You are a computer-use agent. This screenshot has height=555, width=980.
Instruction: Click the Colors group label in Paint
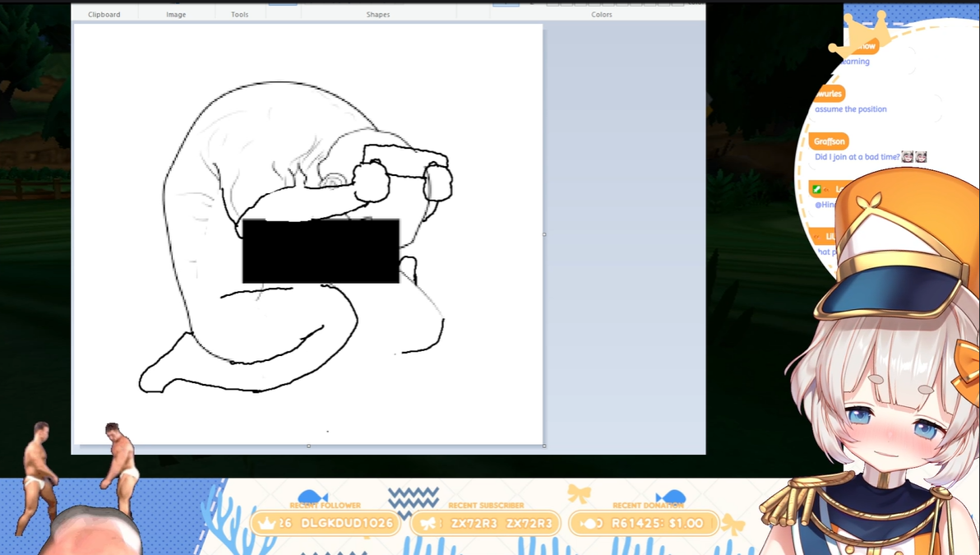601,14
